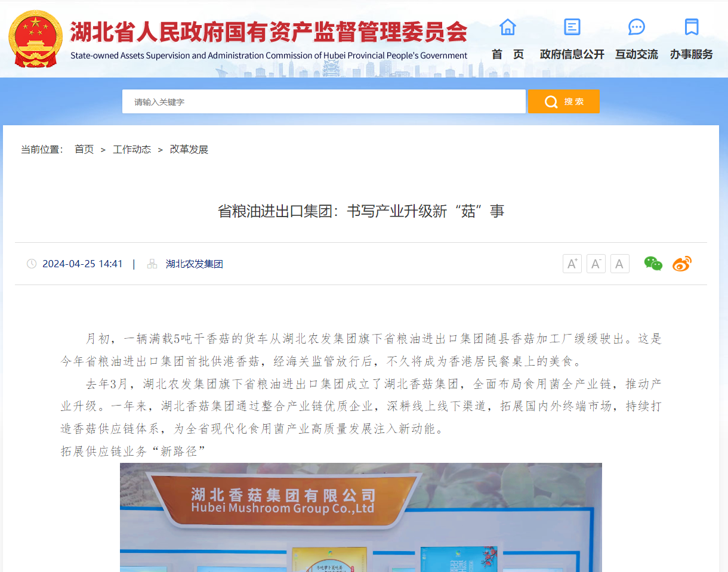Focus the keyword search input field
Image resolution: width=728 pixels, height=572 pixels.
pos(323,101)
